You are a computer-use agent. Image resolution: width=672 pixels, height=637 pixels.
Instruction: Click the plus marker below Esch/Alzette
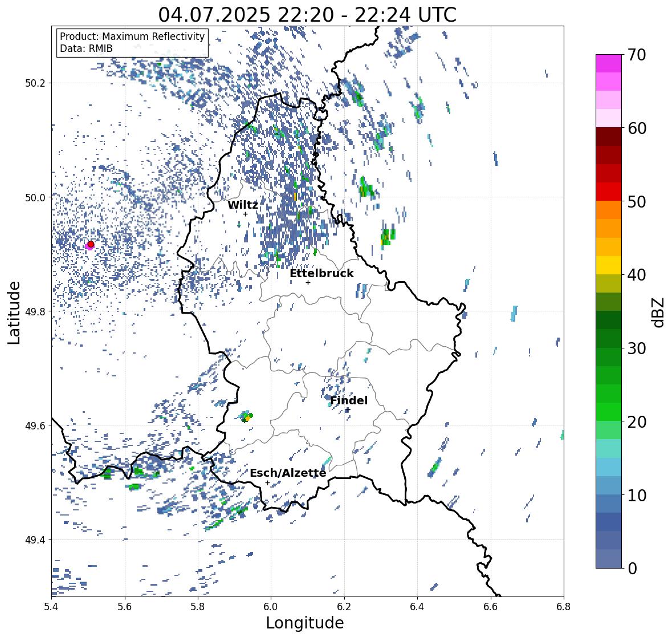[267, 482]
